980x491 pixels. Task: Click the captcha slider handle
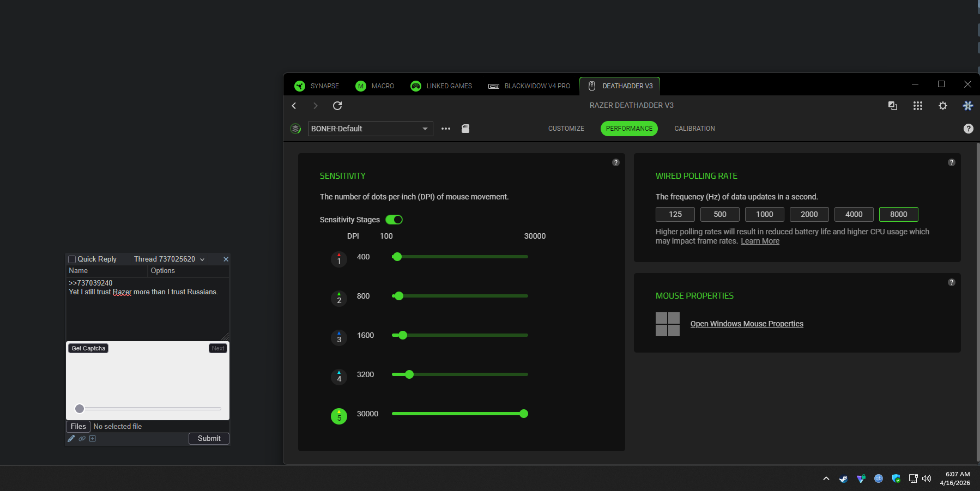coord(80,409)
